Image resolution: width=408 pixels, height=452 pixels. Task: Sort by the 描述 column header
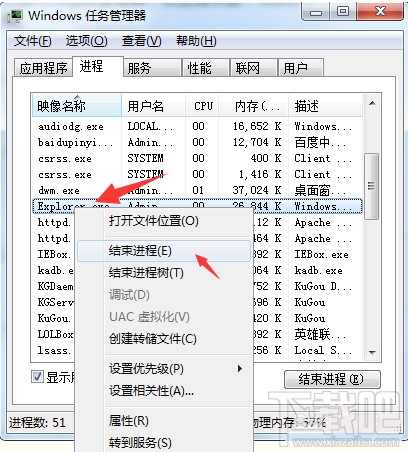pyautogui.click(x=325, y=106)
